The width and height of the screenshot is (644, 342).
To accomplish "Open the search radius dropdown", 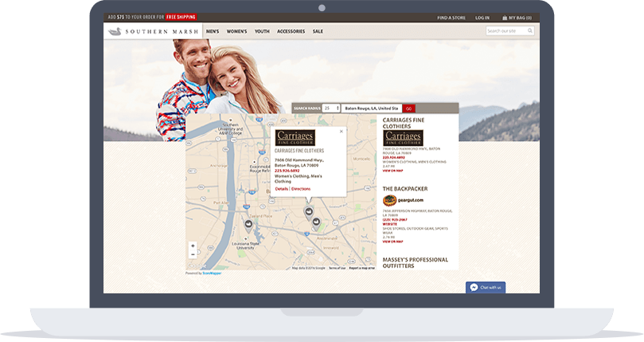I will [331, 108].
